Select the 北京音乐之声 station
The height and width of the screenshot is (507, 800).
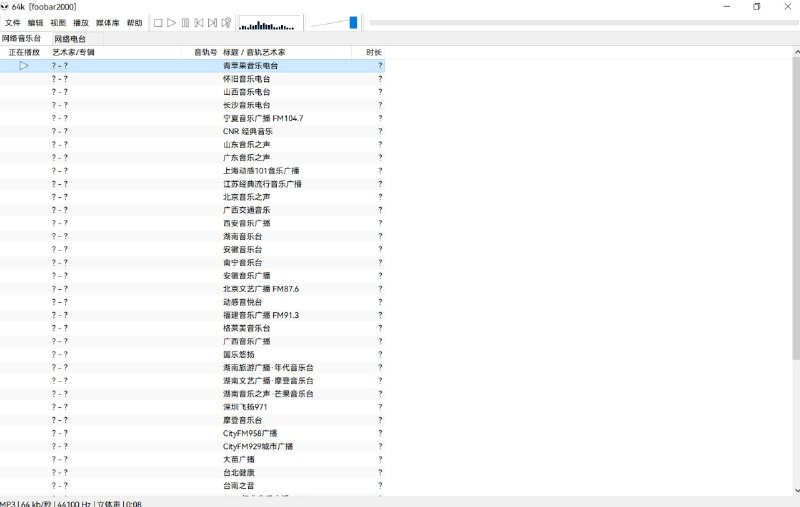(x=192, y=197)
